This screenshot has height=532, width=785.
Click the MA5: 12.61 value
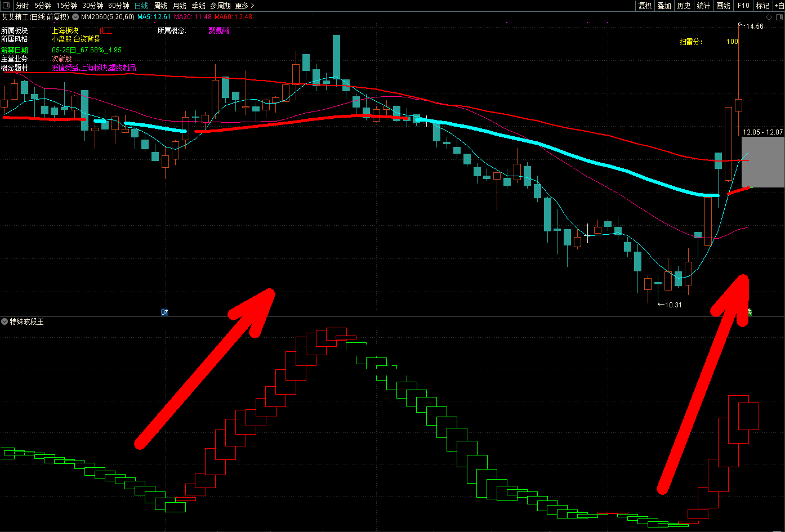click(154, 17)
